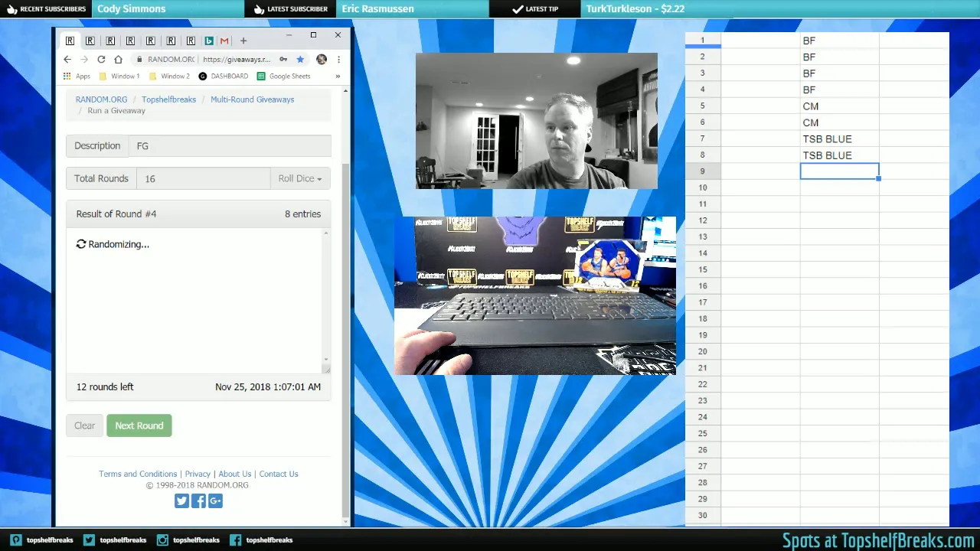Image resolution: width=980 pixels, height=551 pixels.
Task: Click the page scrollbar up arrow
Action: coord(345,91)
